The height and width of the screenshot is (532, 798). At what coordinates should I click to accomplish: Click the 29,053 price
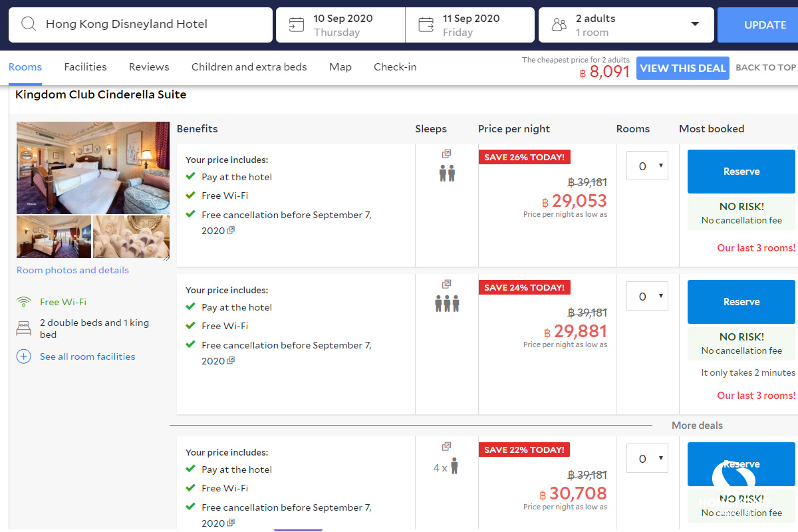coord(575,201)
